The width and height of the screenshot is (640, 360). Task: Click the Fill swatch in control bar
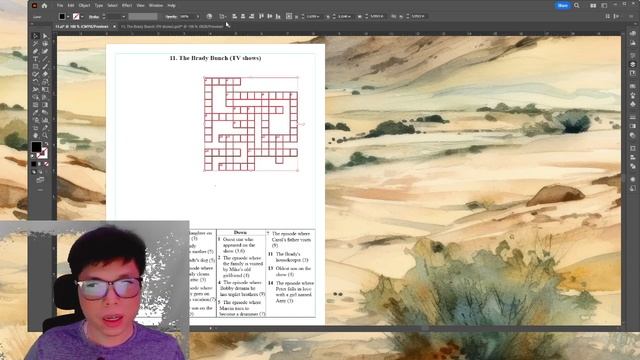coord(62,16)
